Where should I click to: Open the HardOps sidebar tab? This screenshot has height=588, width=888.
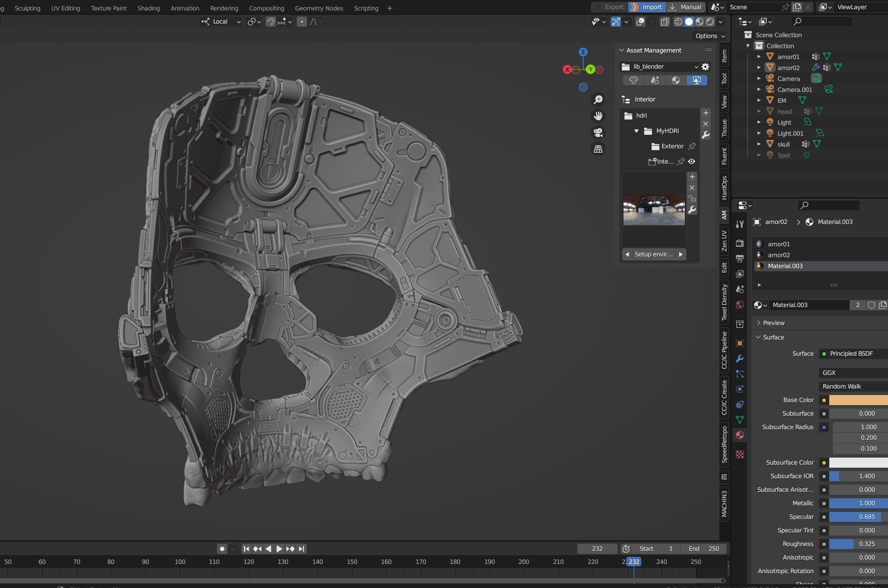click(x=724, y=188)
